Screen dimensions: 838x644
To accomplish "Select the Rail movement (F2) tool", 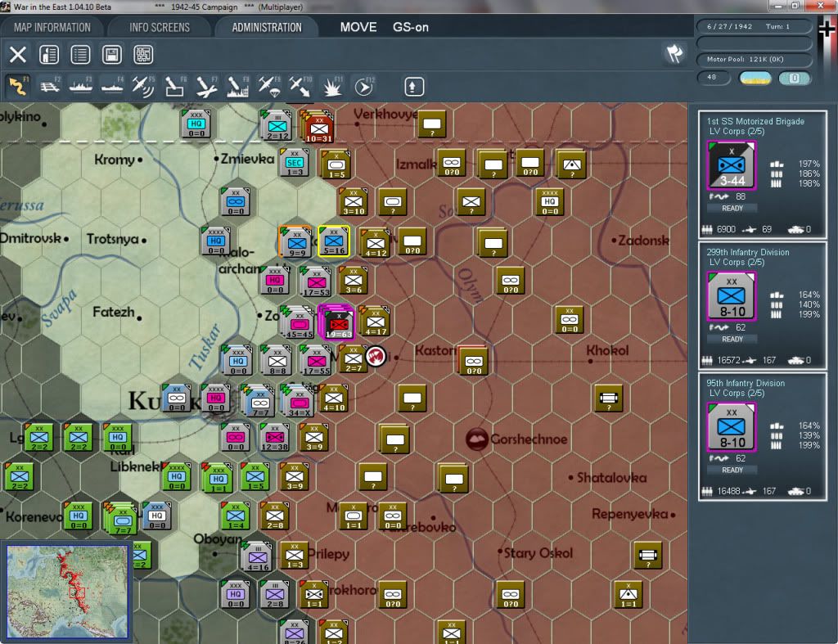I will [x=50, y=87].
